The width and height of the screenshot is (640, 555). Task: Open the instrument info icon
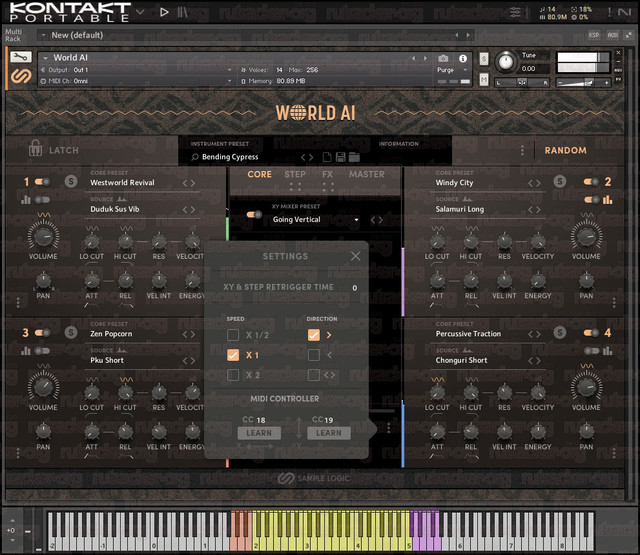(x=463, y=59)
